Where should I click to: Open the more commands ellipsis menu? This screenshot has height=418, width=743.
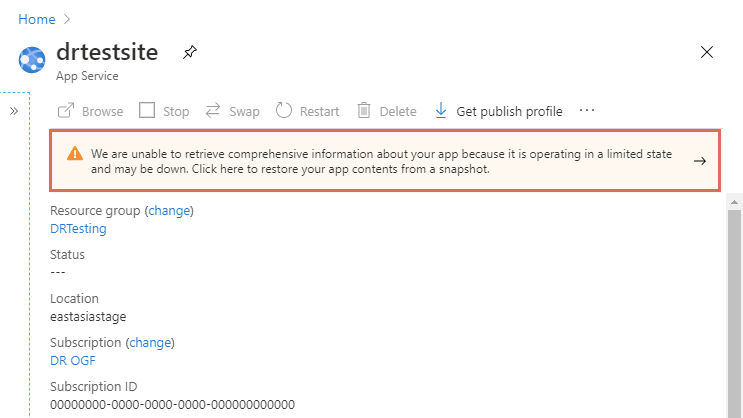(587, 111)
